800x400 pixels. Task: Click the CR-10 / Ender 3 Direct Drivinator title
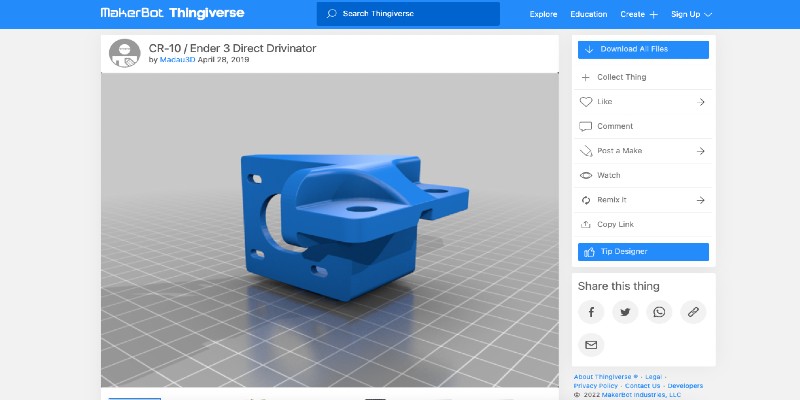(232, 48)
